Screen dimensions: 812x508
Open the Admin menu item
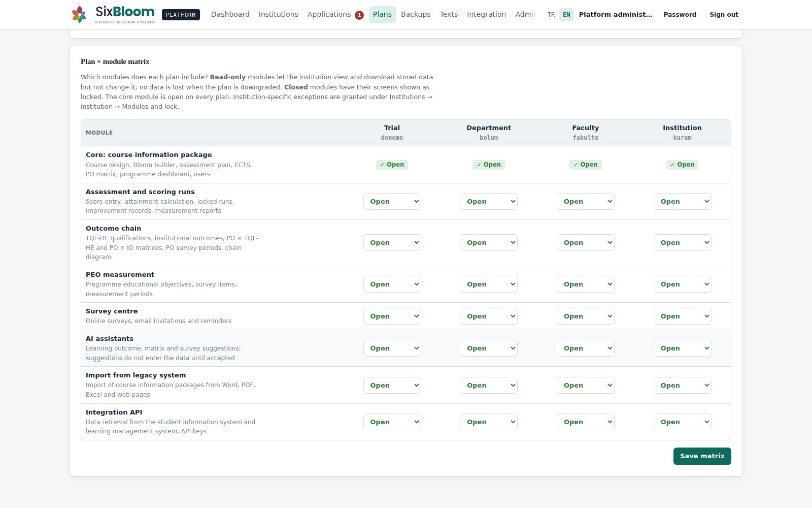[x=526, y=14]
